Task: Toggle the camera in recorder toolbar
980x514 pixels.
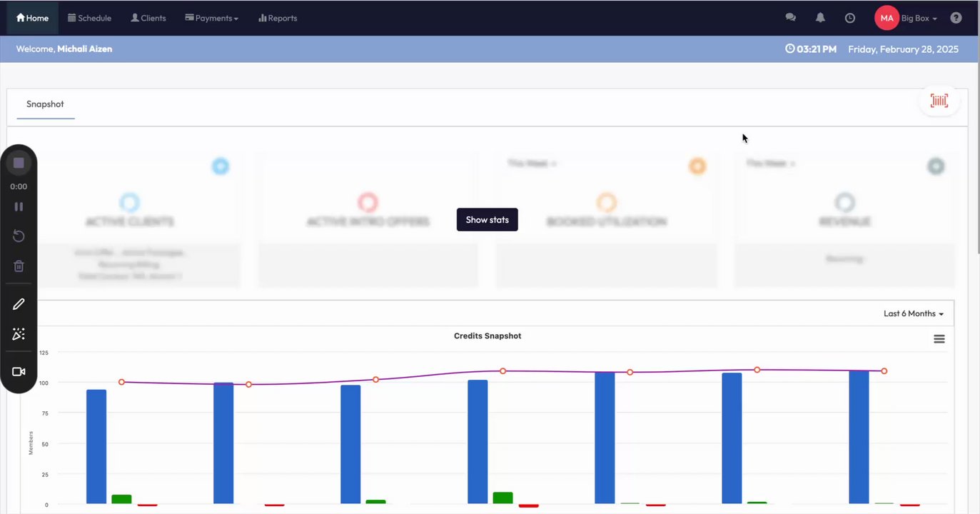Action: click(x=19, y=372)
